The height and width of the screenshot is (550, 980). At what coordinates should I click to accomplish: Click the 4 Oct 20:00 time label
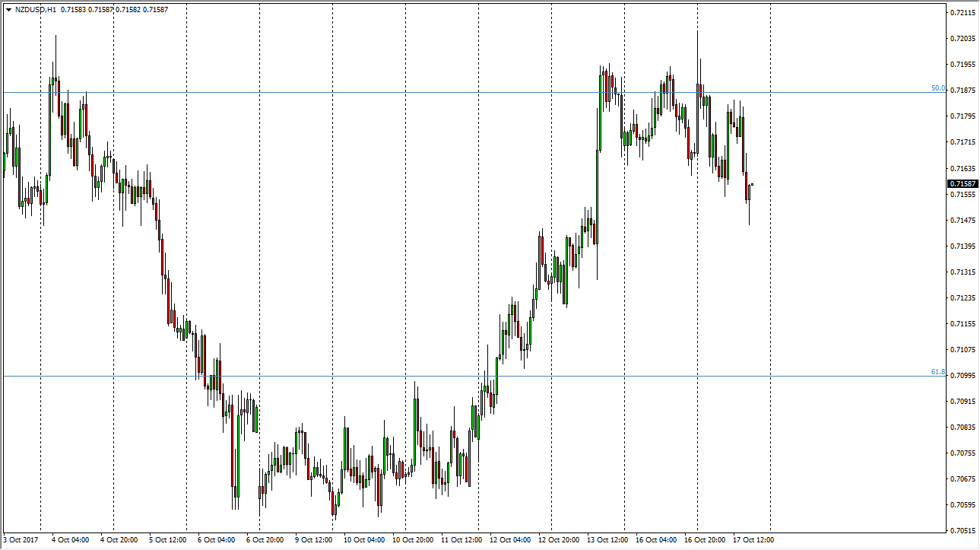119,540
